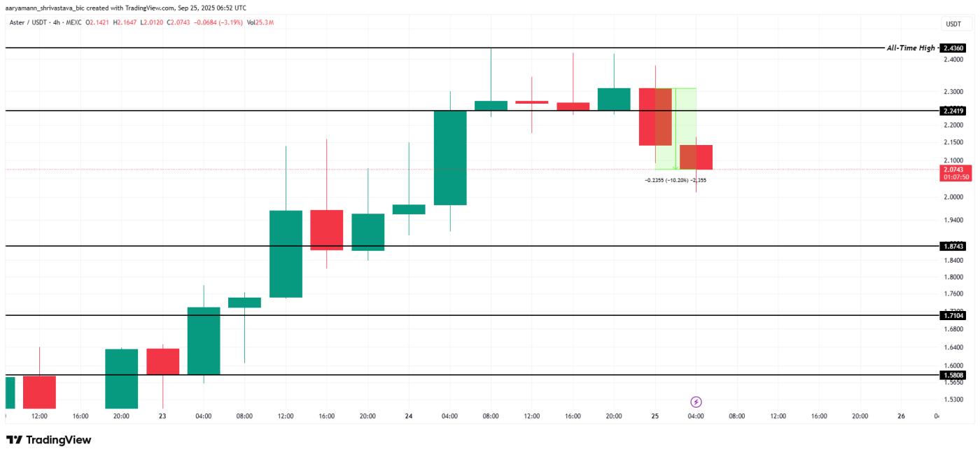Click the 4h interval label in the header
980x456 pixels.
(57, 22)
